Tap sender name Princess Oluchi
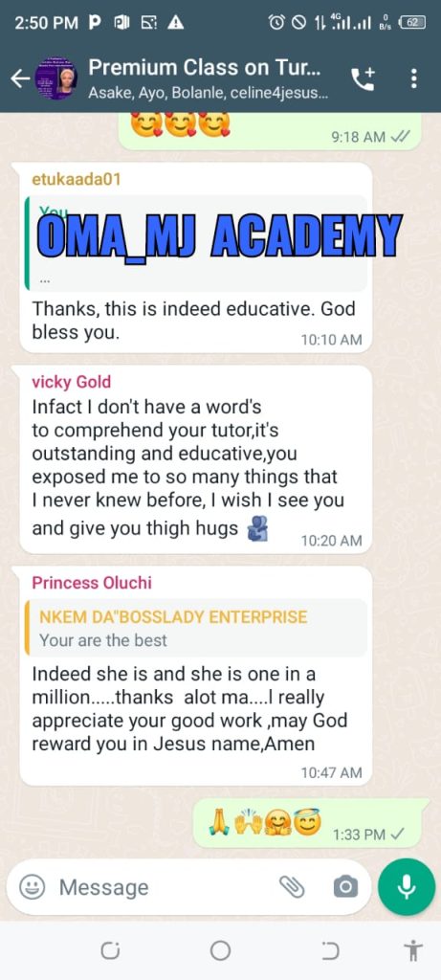441x980 pixels. (92, 583)
